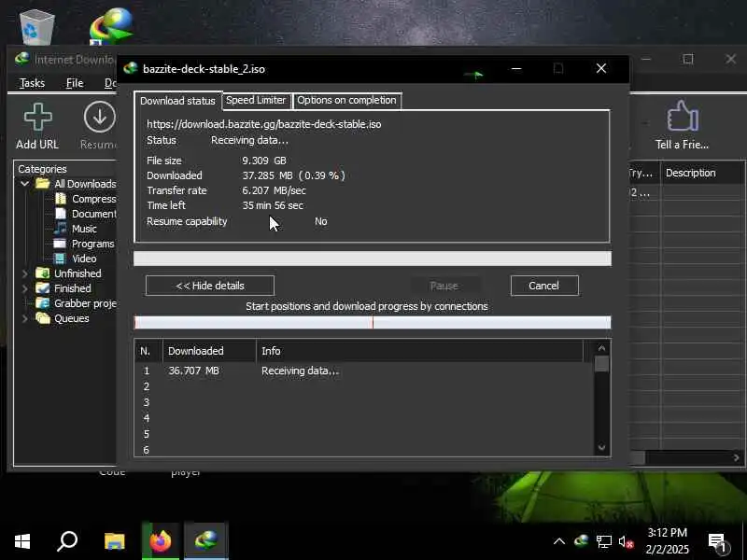Click the Queues folder icon
The height and width of the screenshot is (560, 747).
(42, 317)
